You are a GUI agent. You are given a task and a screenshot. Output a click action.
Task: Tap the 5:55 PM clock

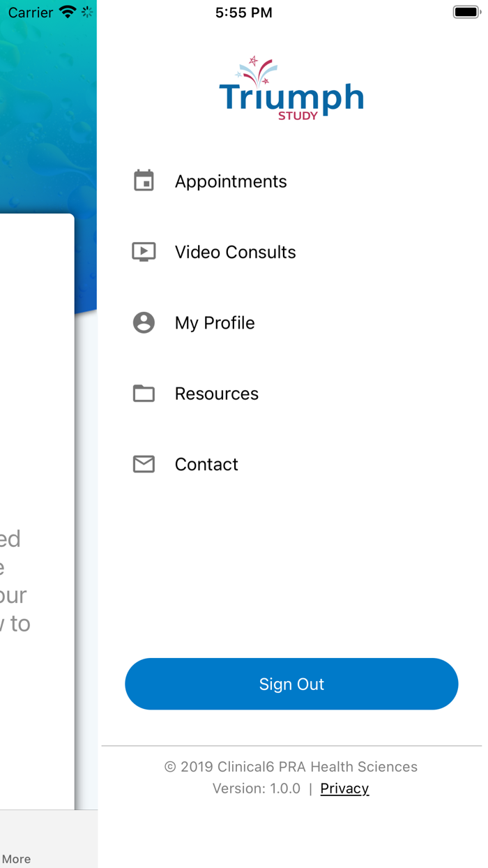[x=244, y=13]
